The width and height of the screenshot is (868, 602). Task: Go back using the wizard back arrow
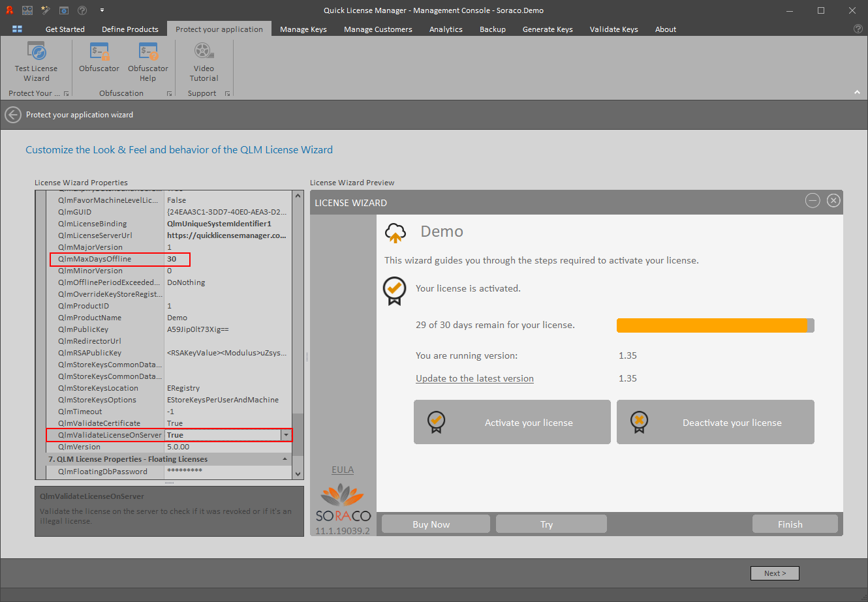(x=13, y=115)
